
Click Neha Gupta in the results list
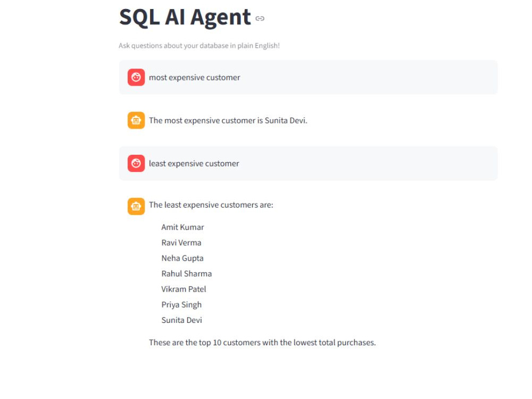182,259
